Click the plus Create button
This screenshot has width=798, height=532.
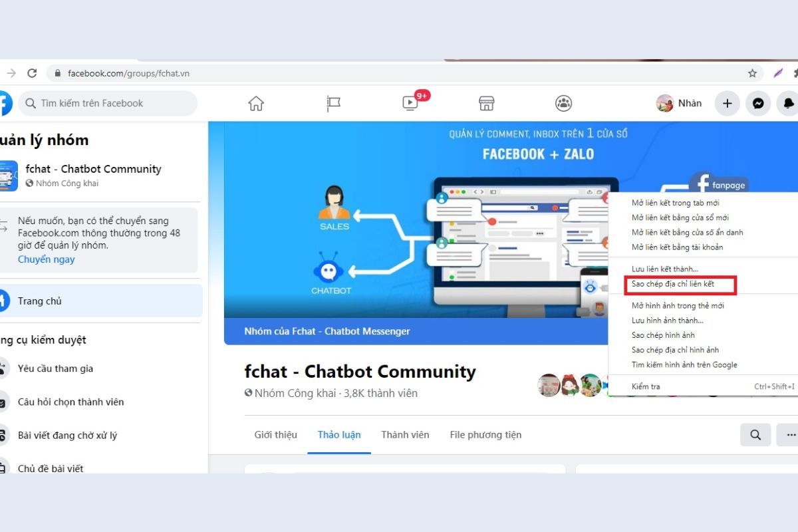[x=728, y=103]
